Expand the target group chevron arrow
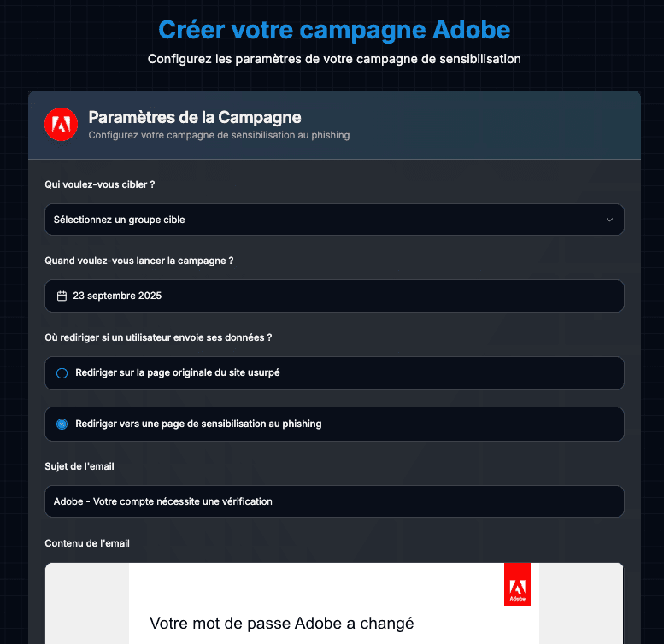 click(609, 220)
